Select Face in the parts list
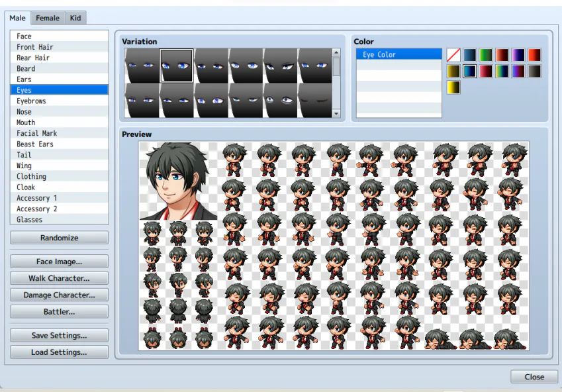The width and height of the screenshot is (562, 392). 60,36
